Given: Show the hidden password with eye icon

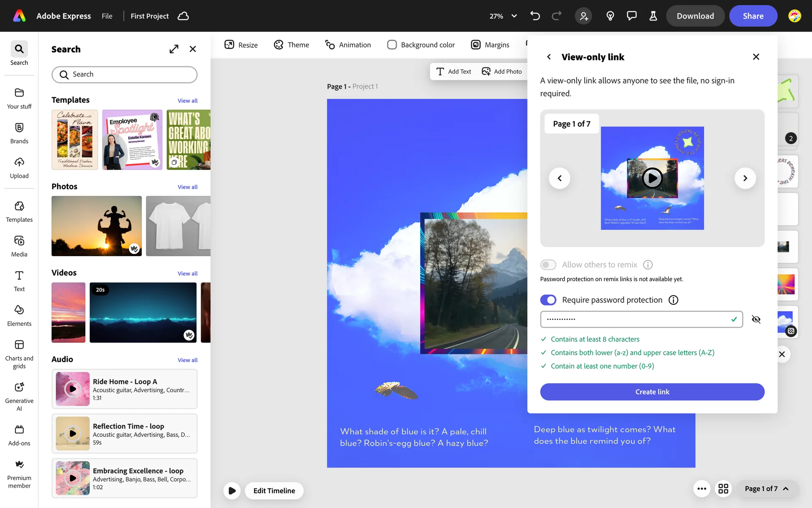Looking at the screenshot, I should pos(756,319).
